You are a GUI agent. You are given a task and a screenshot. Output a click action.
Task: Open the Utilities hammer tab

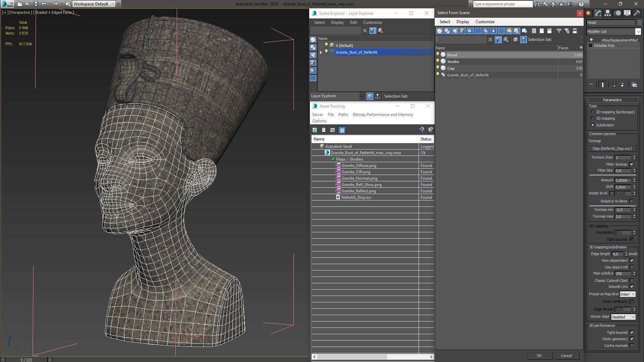[x=636, y=13]
